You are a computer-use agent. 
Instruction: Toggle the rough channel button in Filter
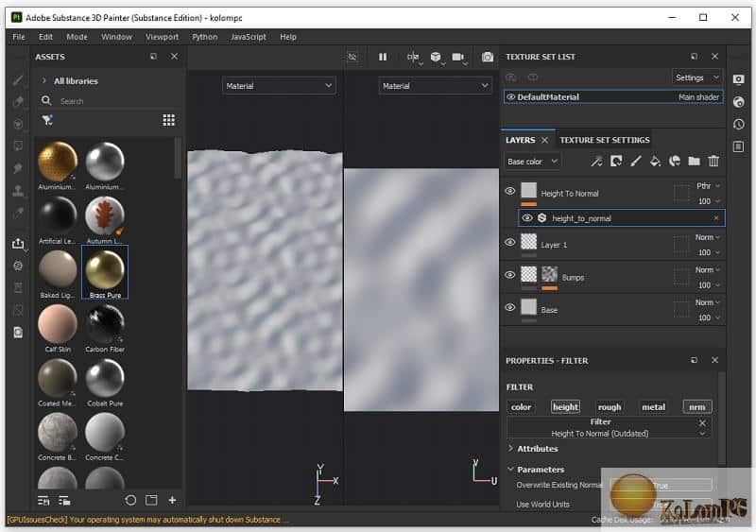coord(610,407)
